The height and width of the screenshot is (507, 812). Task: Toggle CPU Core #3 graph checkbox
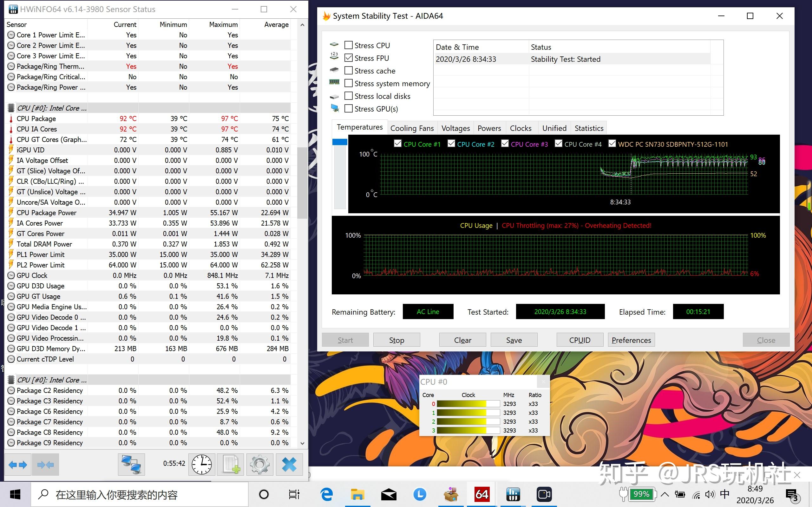coord(505,144)
